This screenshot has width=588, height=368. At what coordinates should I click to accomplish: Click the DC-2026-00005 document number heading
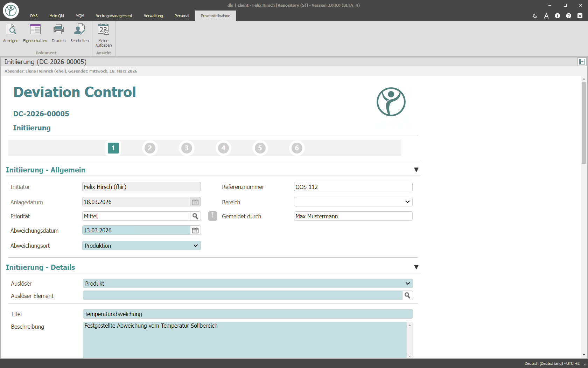tap(41, 114)
